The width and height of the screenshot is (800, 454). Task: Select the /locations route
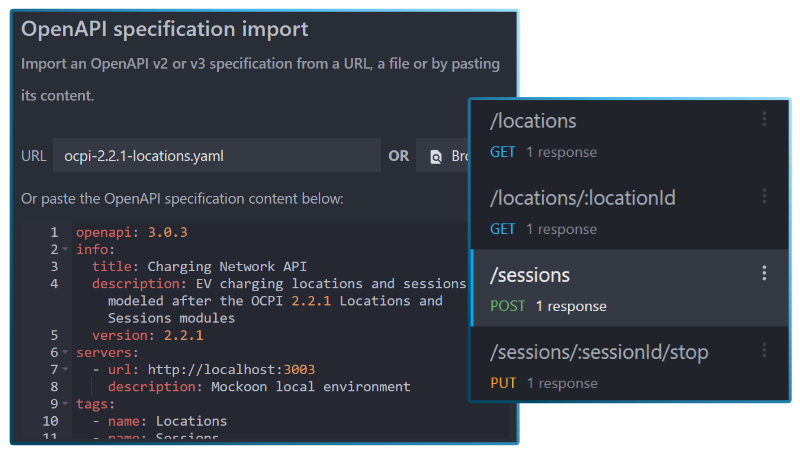pos(630,134)
